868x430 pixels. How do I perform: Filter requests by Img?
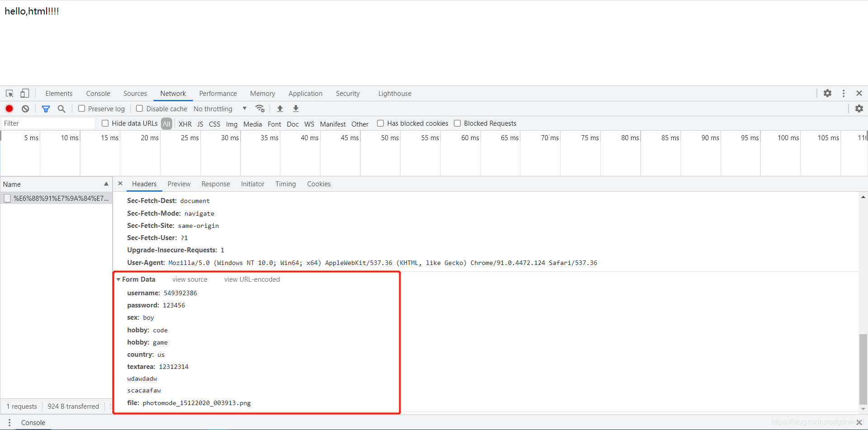[x=232, y=124]
